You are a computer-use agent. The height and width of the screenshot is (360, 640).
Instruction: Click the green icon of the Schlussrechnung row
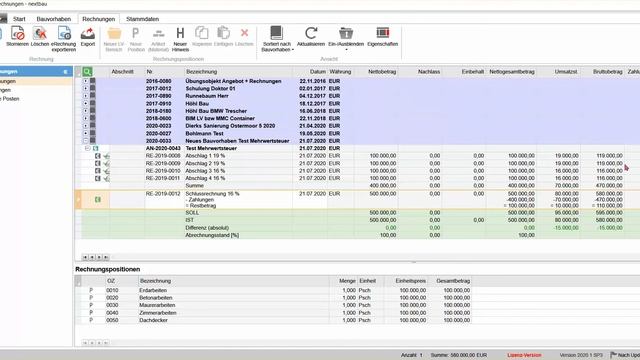coord(98,200)
